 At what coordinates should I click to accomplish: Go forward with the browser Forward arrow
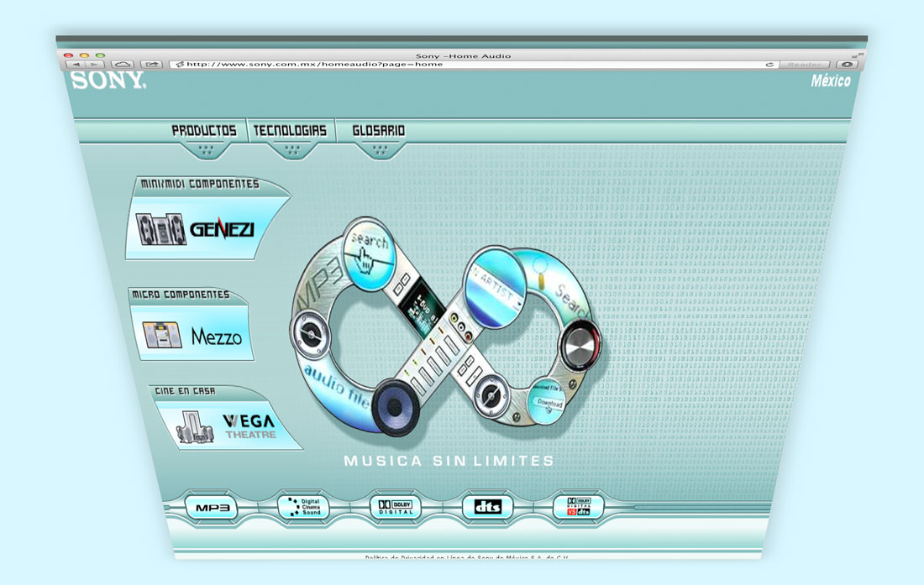(x=96, y=64)
